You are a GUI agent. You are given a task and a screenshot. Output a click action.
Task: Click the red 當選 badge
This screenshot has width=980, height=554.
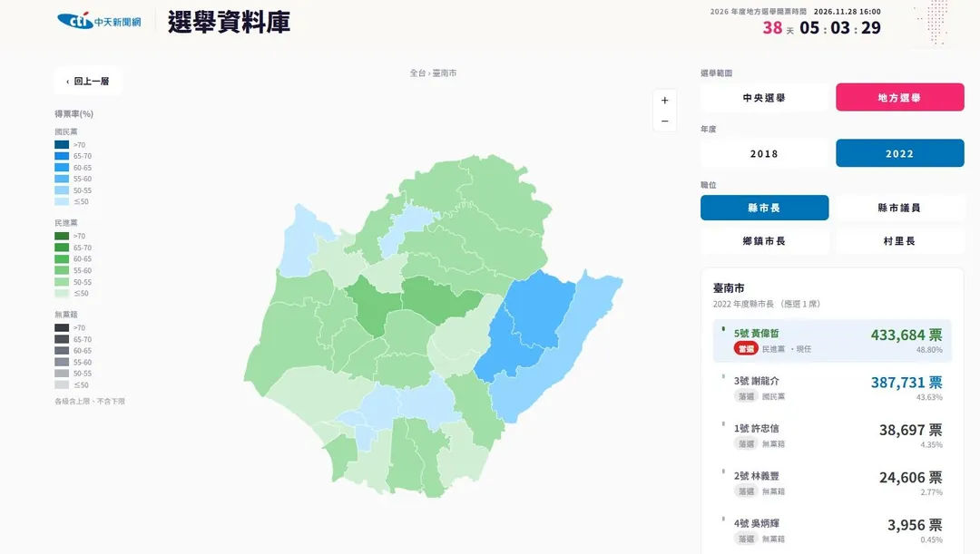pos(746,349)
